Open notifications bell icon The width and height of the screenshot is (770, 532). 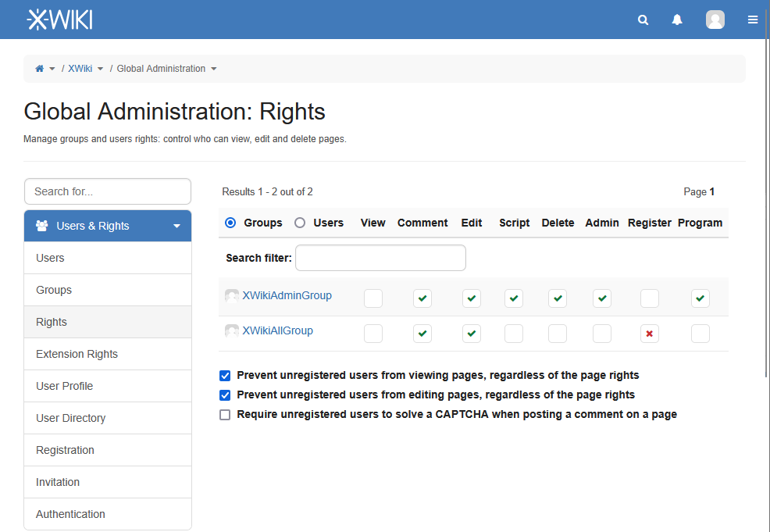tap(677, 20)
